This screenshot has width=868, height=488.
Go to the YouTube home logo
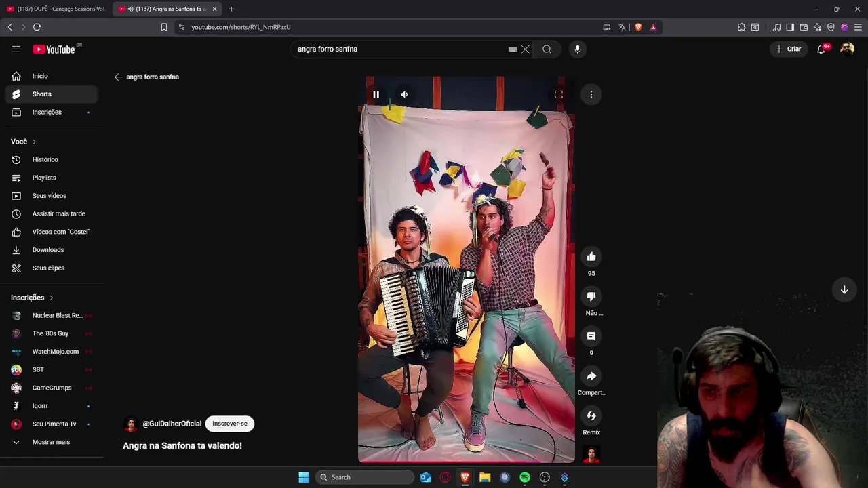[54, 49]
